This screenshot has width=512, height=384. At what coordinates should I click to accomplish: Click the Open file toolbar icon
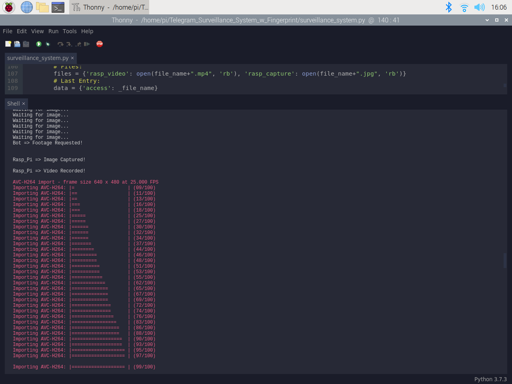point(17,44)
